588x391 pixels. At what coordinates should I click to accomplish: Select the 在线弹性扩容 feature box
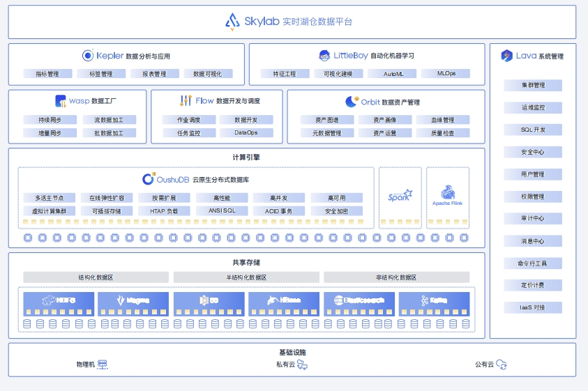107,198
